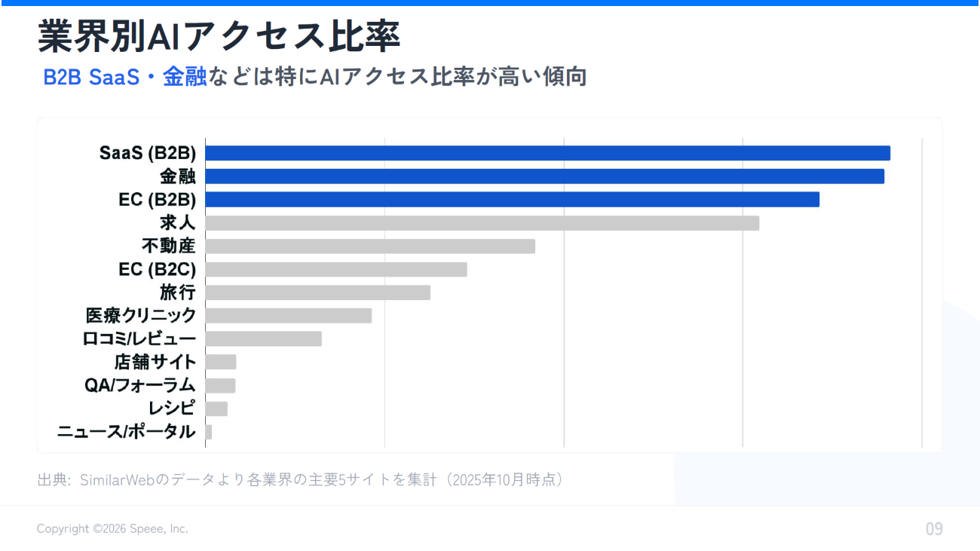The width and height of the screenshot is (980, 551).
Task: Click the 旅行 bar in the chart
Action: point(317,292)
